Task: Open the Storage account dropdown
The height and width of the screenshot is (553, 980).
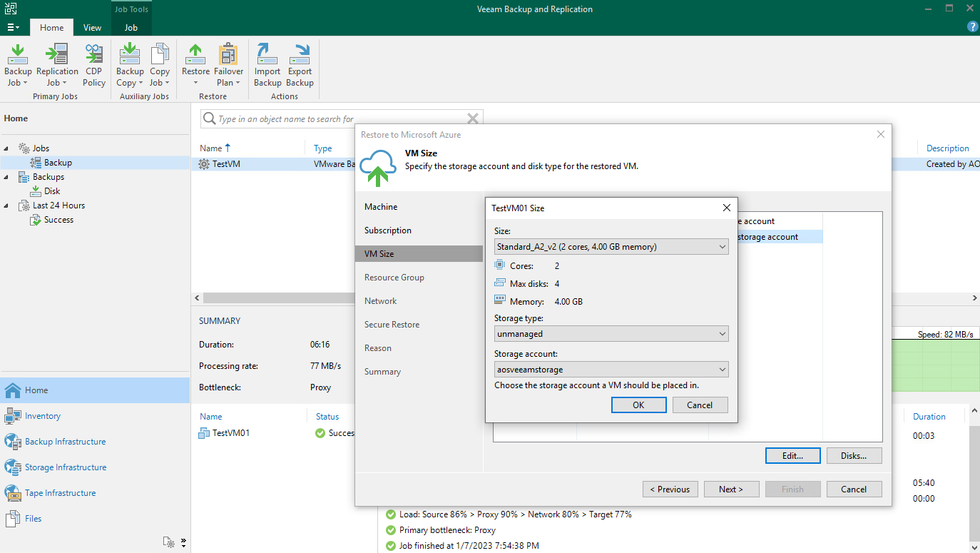Action: coord(611,370)
